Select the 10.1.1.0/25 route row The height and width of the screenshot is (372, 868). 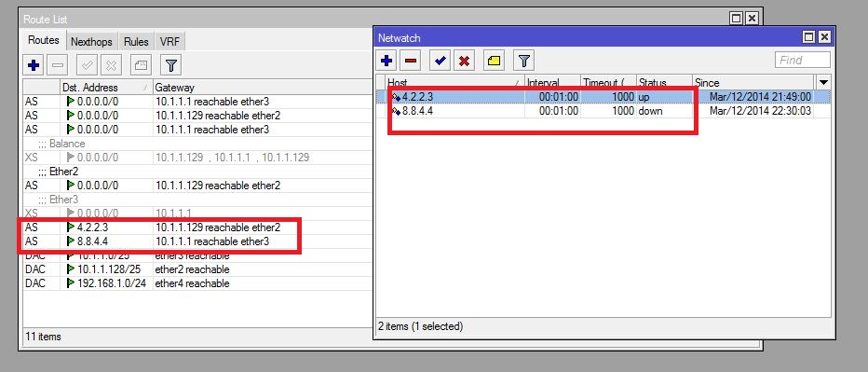pos(197,255)
